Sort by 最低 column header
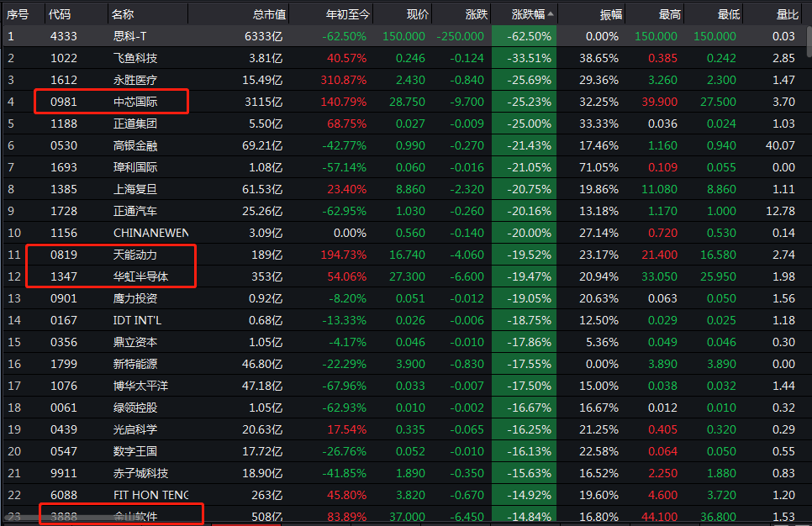 pos(729,14)
